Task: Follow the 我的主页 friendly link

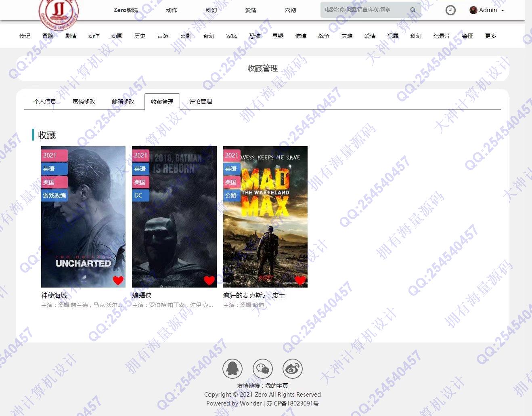Action: pyautogui.click(x=276, y=386)
